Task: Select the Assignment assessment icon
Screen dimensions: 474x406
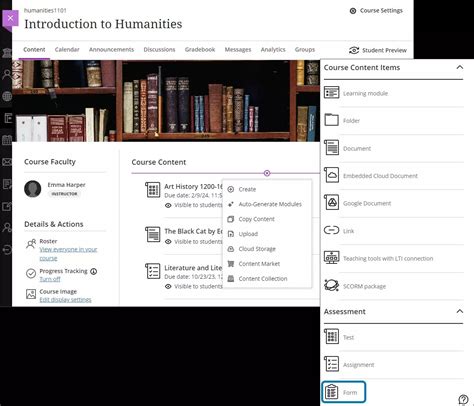Action: pyautogui.click(x=331, y=364)
